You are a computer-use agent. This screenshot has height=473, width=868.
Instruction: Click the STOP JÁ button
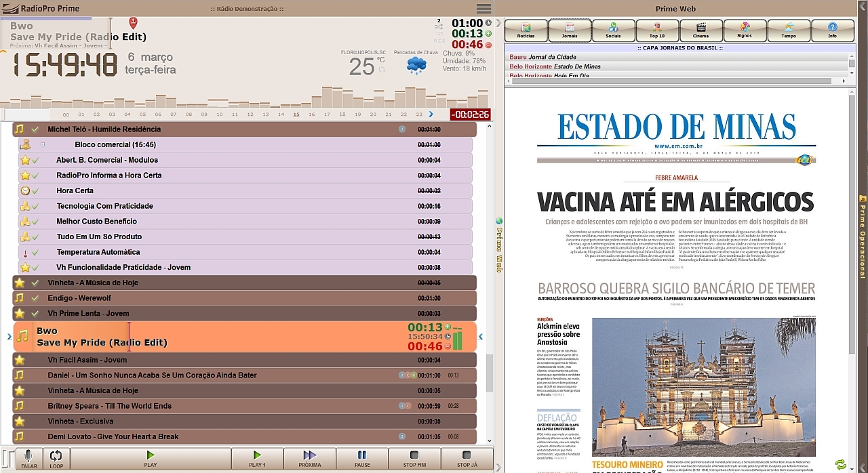click(x=467, y=459)
